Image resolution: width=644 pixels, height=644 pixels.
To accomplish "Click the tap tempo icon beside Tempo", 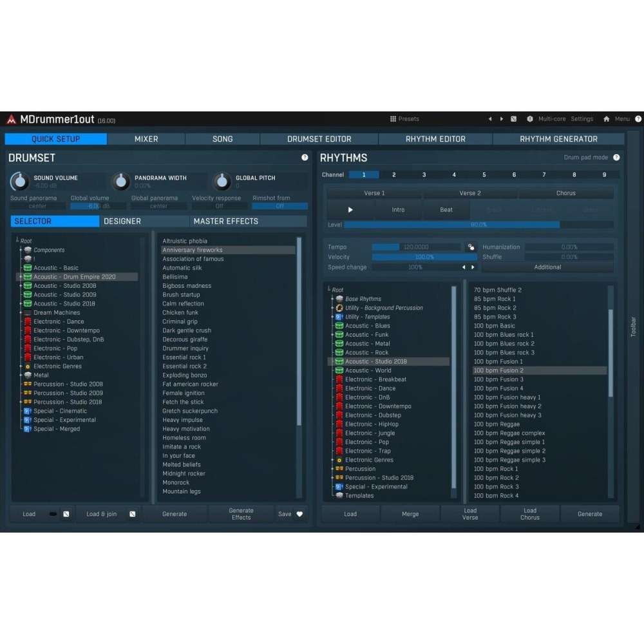I will point(471,247).
